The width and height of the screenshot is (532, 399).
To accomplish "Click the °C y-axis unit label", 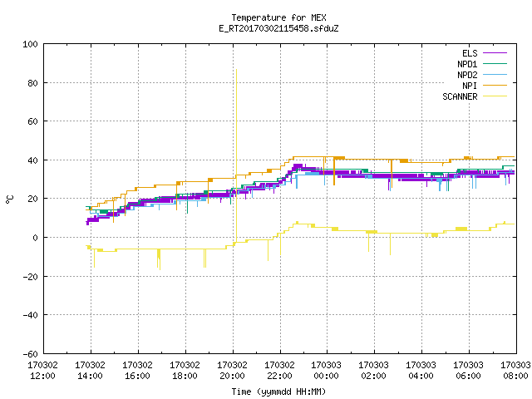I will [x=9, y=199].
